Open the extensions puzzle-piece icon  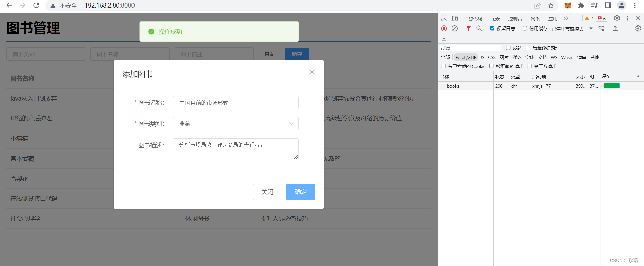point(581,6)
